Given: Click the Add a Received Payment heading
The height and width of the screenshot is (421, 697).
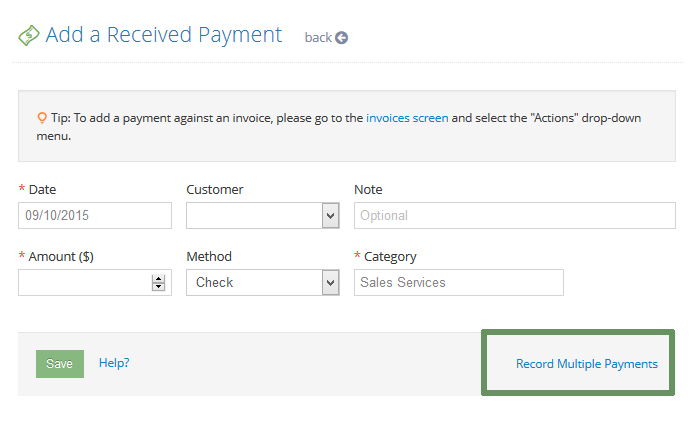Looking at the screenshot, I should (x=164, y=35).
